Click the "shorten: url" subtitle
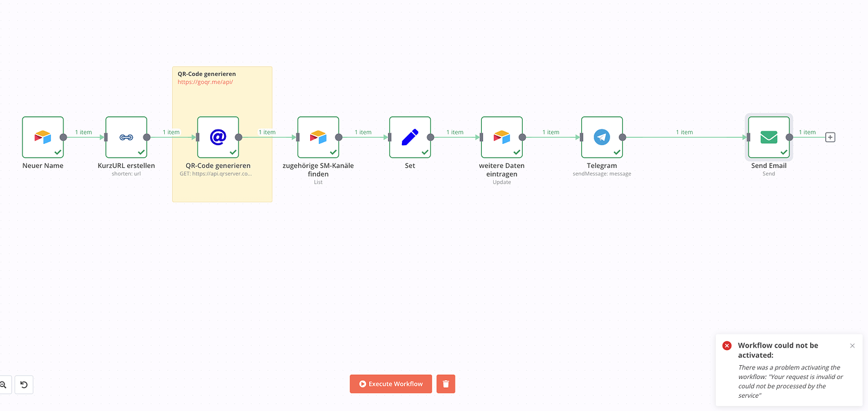 pyautogui.click(x=126, y=174)
